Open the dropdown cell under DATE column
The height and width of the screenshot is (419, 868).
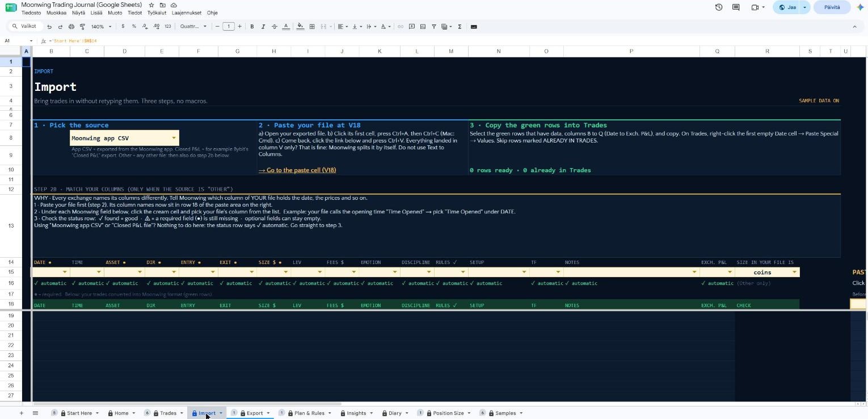(x=51, y=272)
